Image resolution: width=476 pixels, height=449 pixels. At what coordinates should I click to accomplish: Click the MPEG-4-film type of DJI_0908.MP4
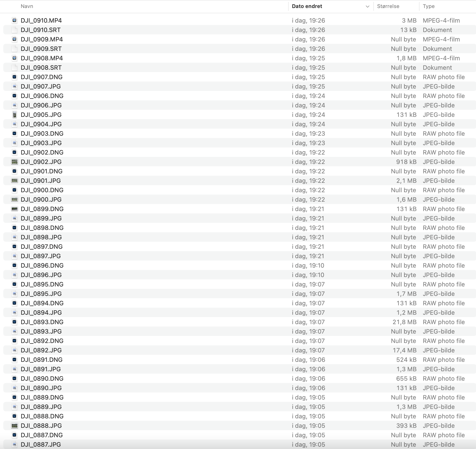click(x=441, y=58)
